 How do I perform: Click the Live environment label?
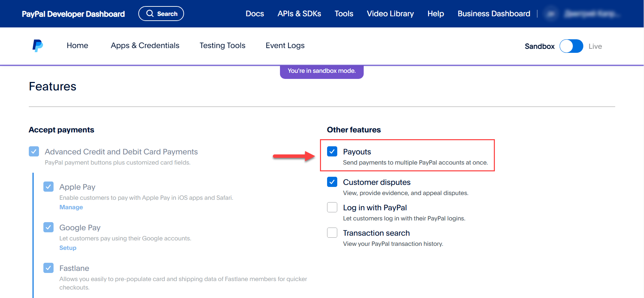pyautogui.click(x=595, y=46)
